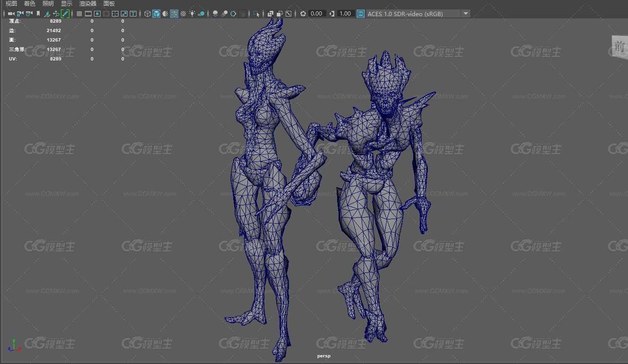Toggle the Film Gate display

click(x=88, y=14)
